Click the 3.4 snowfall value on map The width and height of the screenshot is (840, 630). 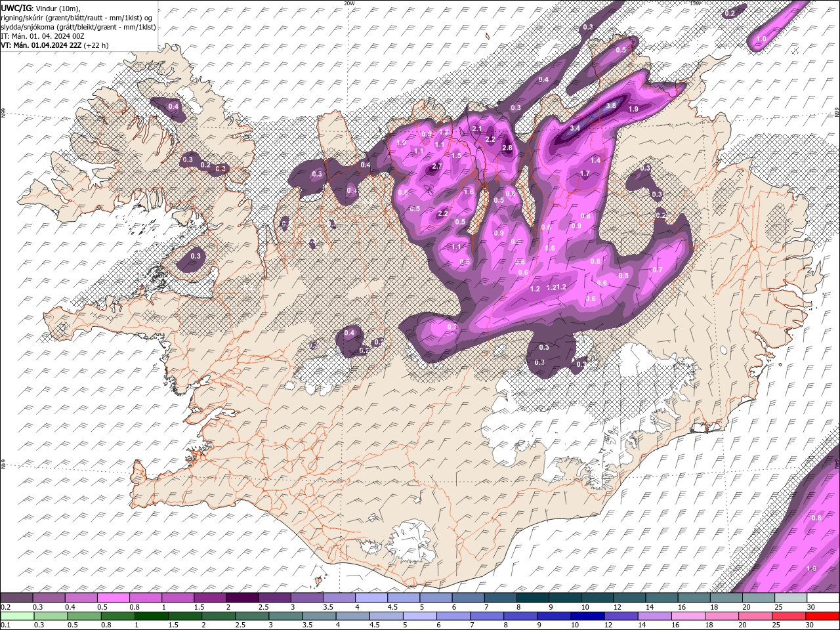(x=576, y=128)
